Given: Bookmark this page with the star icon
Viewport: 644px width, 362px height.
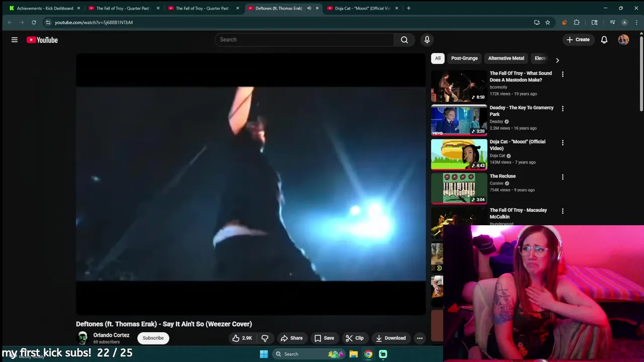Looking at the screenshot, I should coord(547,22).
